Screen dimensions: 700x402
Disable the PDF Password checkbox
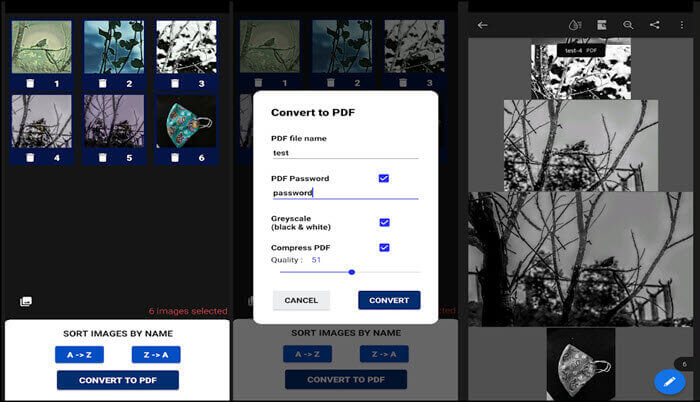(x=384, y=178)
